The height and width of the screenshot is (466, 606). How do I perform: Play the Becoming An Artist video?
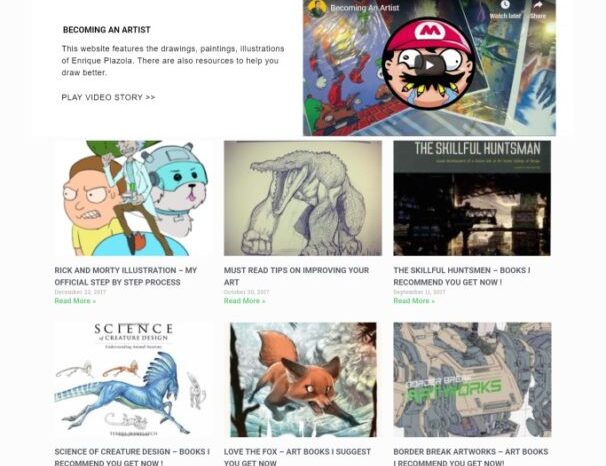click(x=430, y=65)
